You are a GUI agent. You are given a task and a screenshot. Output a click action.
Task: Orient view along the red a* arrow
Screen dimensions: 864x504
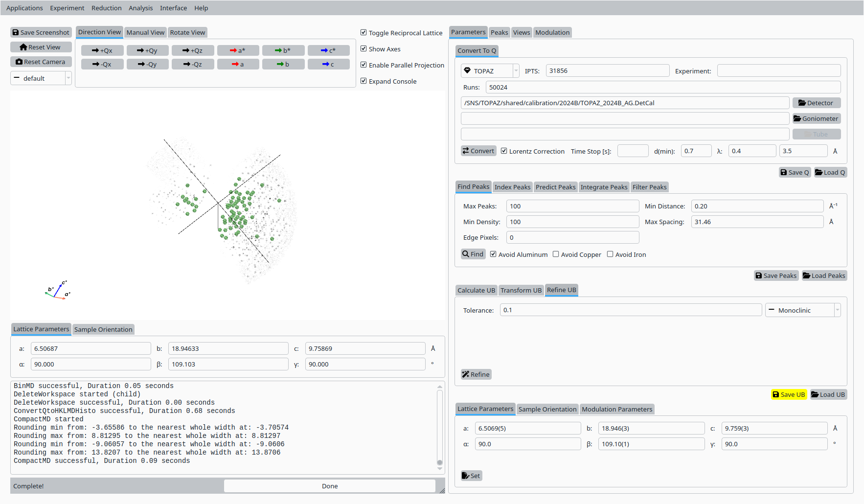pyautogui.click(x=238, y=50)
